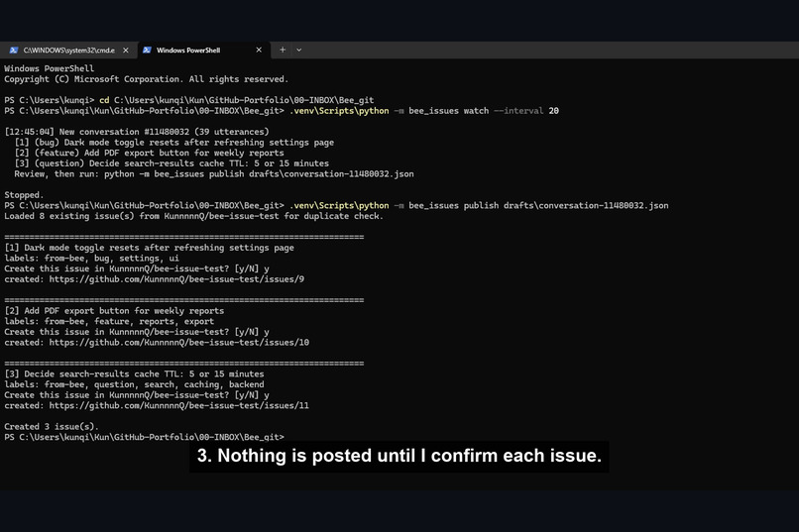Screen dimensions: 799x532
Task: Click the PowerShell icon on Windows PowerShell tab
Action: [x=147, y=50]
